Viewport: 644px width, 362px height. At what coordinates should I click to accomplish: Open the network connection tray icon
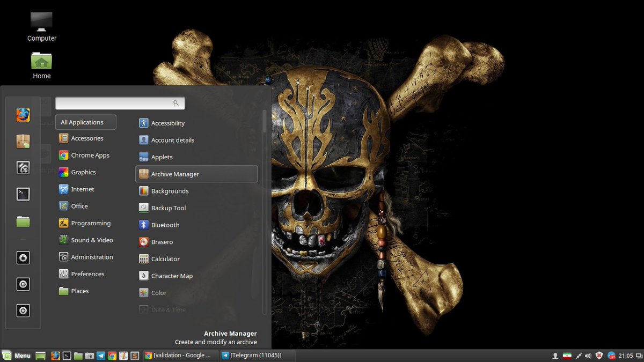(579, 356)
